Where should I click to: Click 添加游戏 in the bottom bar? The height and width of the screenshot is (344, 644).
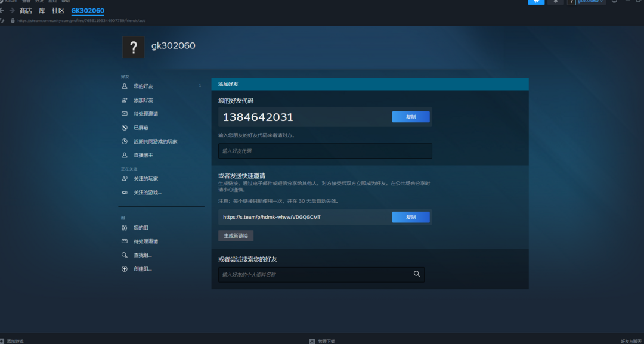click(x=15, y=341)
